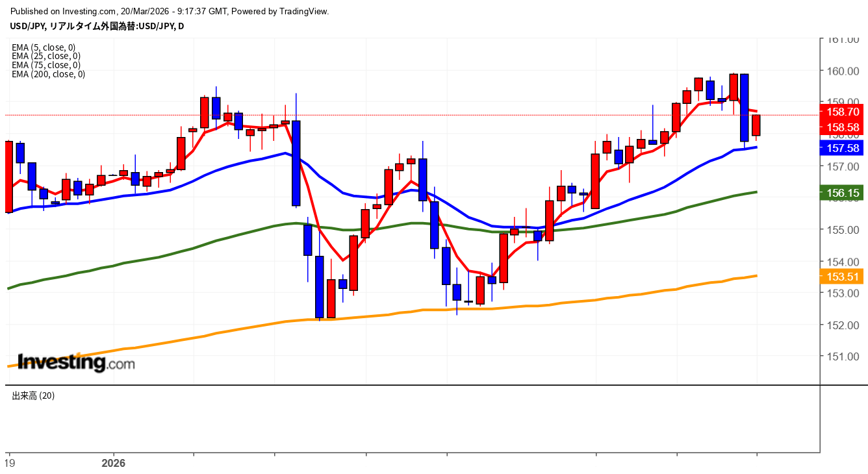Screen dimensions: 868x474
Task: Click the 160.00 price axis label
Action: point(843,71)
